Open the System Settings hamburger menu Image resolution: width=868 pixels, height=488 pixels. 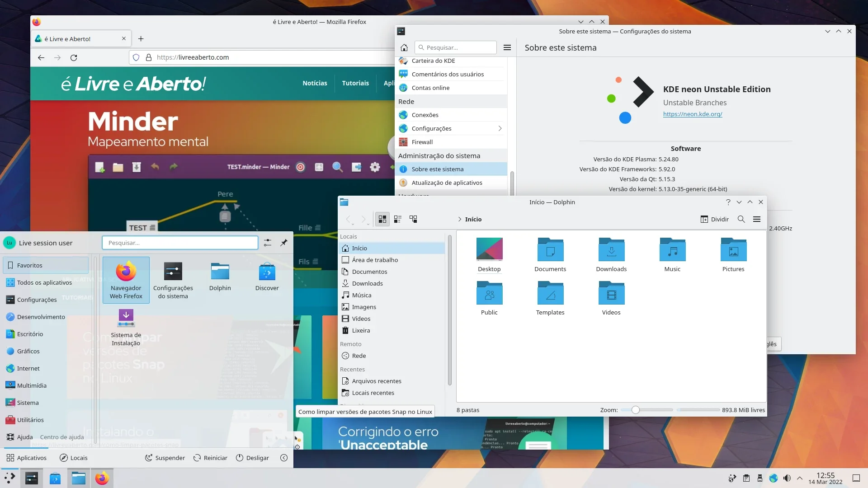point(507,47)
